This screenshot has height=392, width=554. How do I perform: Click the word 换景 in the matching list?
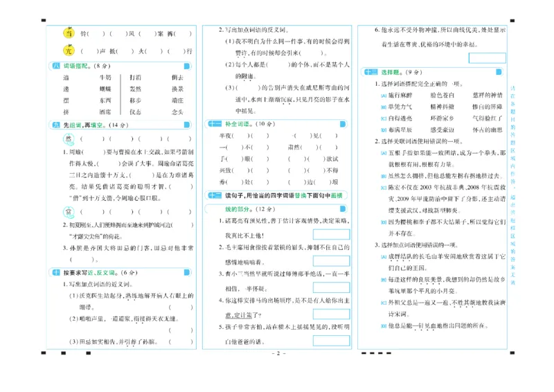click(178, 89)
